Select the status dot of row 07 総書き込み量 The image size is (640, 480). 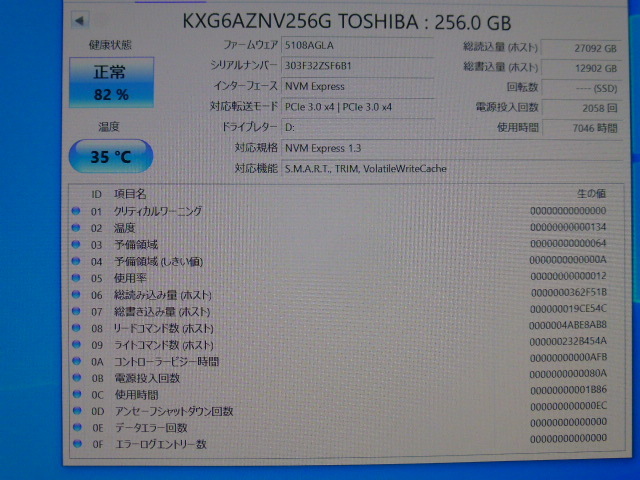[x=76, y=311]
